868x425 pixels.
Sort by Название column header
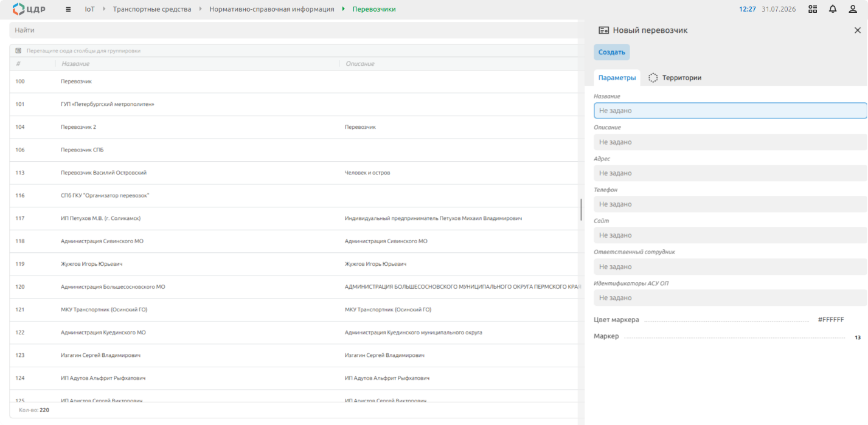pyautogui.click(x=75, y=64)
